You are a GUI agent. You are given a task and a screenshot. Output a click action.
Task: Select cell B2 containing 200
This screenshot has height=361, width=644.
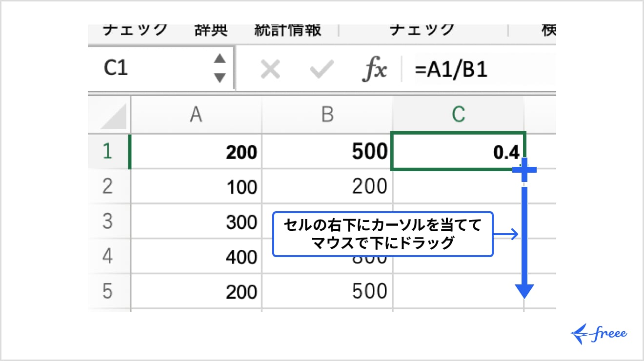tap(327, 186)
